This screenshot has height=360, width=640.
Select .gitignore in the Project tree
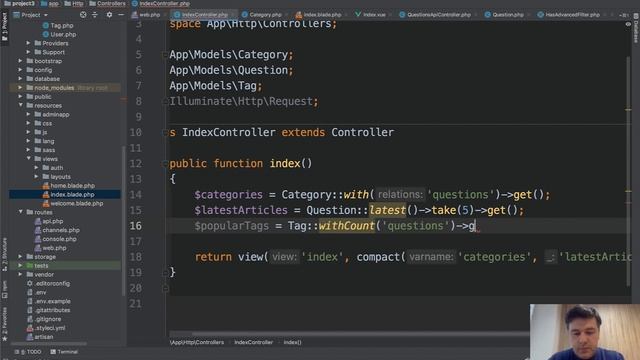[x=44, y=319]
